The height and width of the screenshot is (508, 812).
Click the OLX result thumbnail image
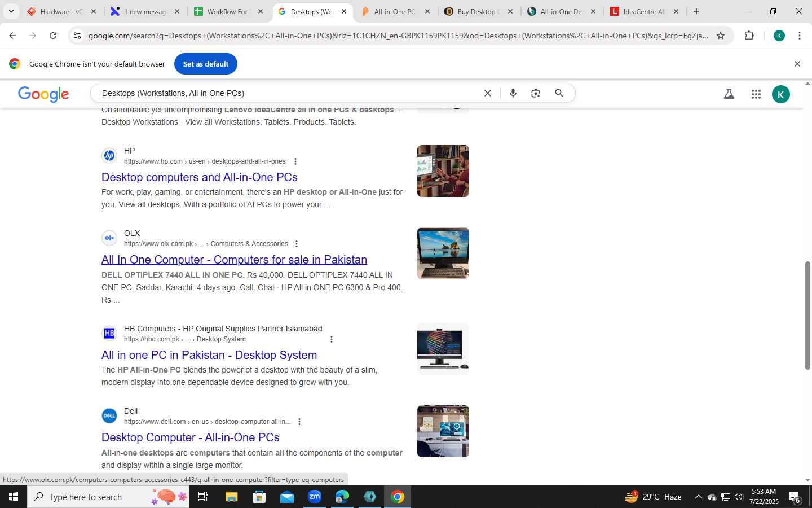[443, 253]
